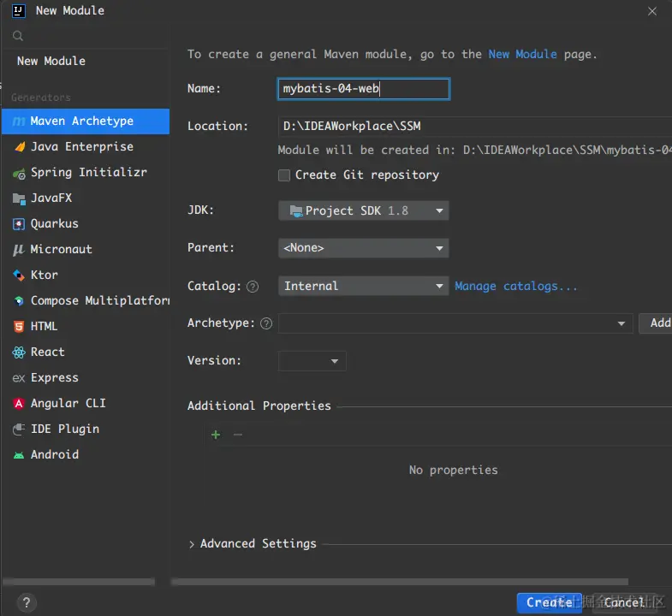Open the Catalog Internal dropdown
This screenshot has height=616, width=672.
click(x=364, y=286)
